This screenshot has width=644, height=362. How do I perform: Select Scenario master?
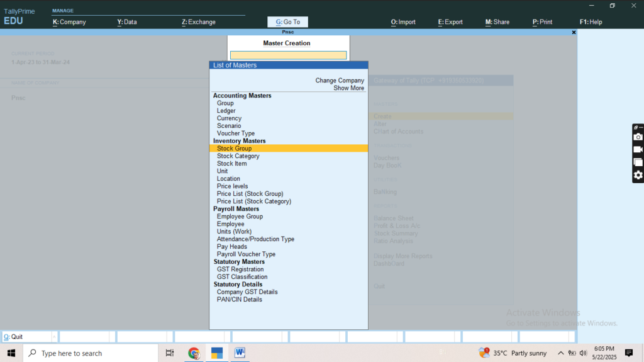tap(229, 126)
